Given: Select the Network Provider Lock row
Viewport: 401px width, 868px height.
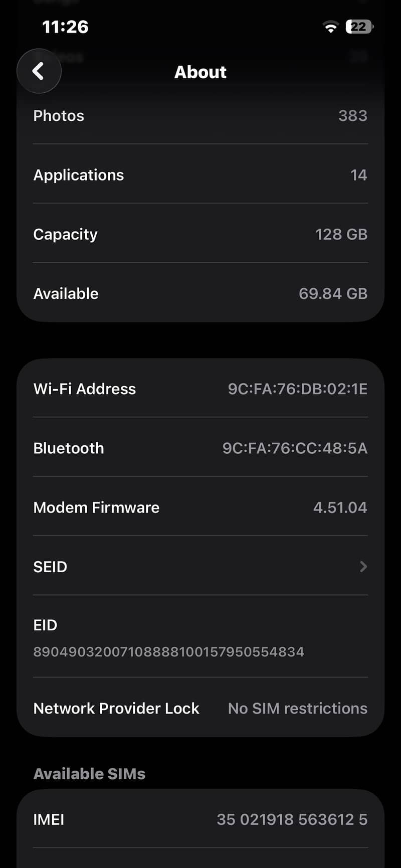Looking at the screenshot, I should click(x=200, y=708).
